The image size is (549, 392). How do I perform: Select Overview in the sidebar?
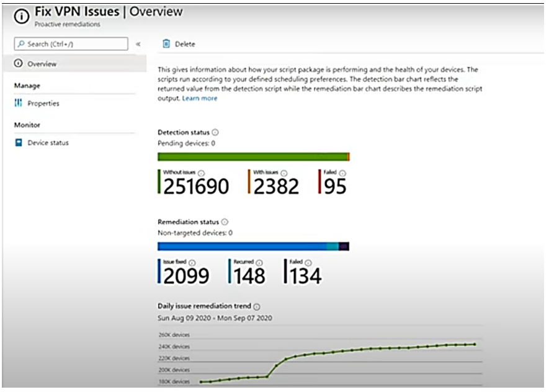(74, 64)
